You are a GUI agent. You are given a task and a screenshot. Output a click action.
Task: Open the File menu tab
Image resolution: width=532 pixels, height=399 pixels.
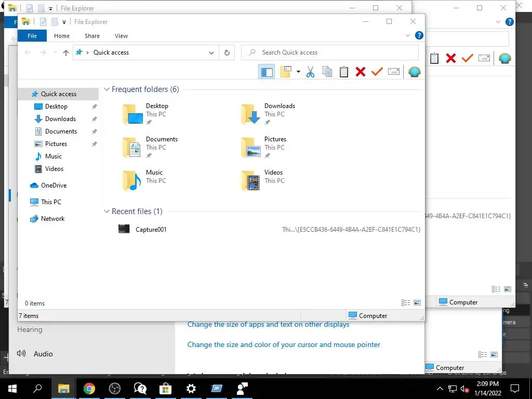click(x=32, y=36)
